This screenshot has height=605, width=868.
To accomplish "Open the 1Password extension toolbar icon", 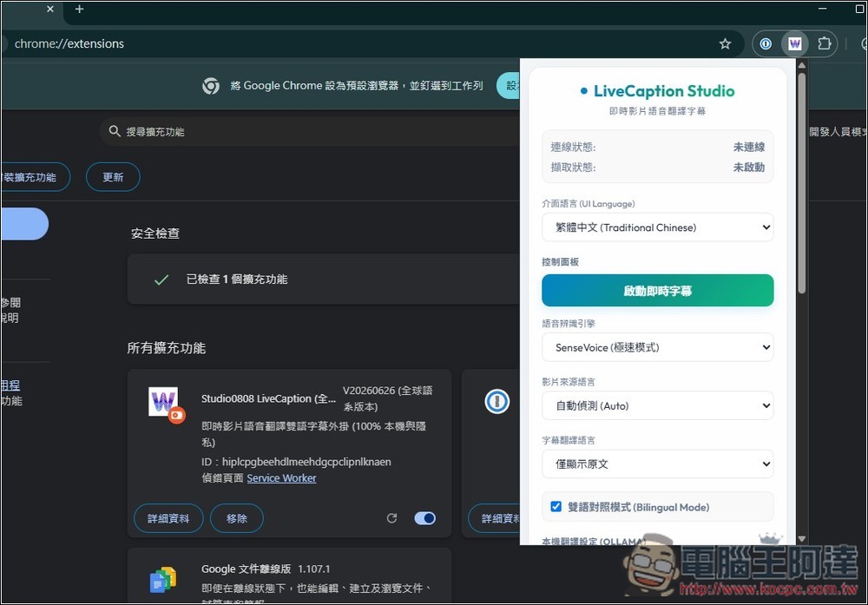I will point(766,43).
